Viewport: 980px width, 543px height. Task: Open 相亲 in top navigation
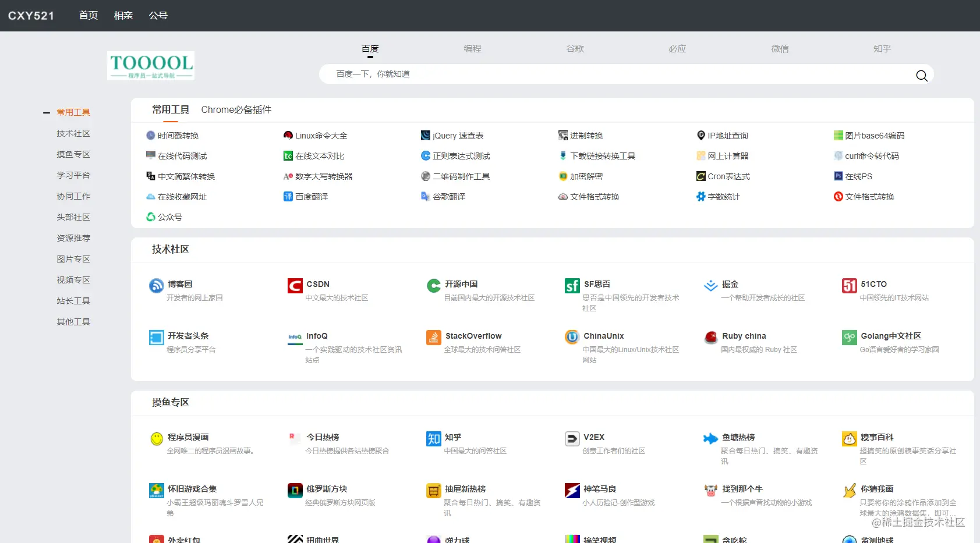tap(123, 16)
